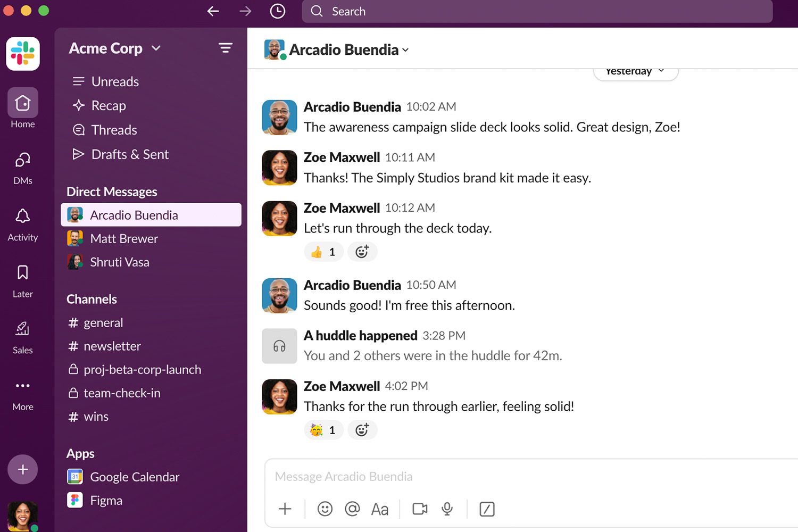
Task: Toggle the Aa formatting toolbar
Action: point(379,509)
